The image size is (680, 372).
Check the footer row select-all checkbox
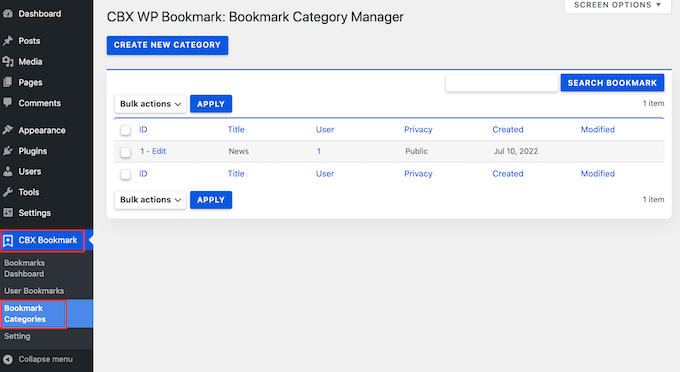(125, 174)
